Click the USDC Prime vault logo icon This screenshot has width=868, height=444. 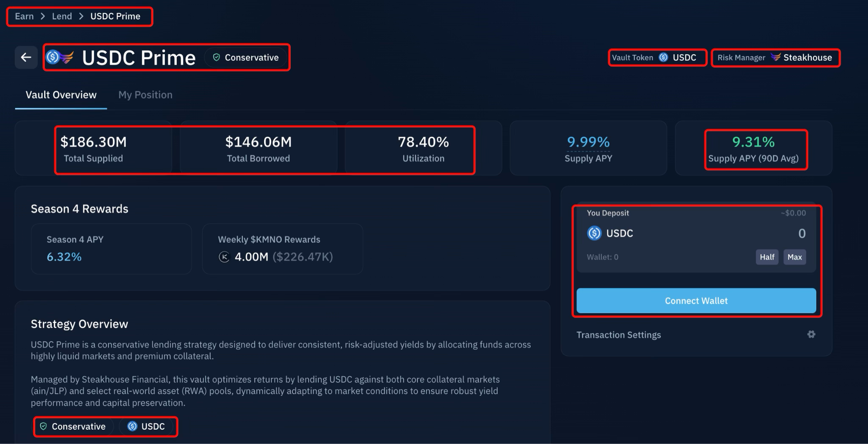tap(60, 57)
